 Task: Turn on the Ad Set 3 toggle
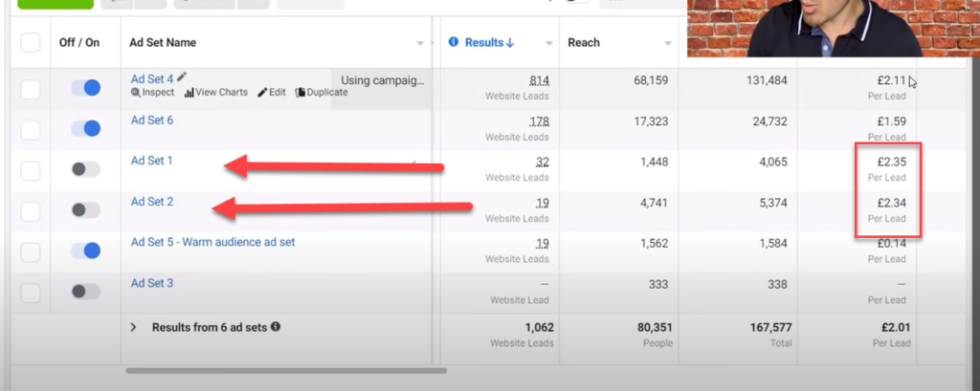pyautogui.click(x=85, y=291)
